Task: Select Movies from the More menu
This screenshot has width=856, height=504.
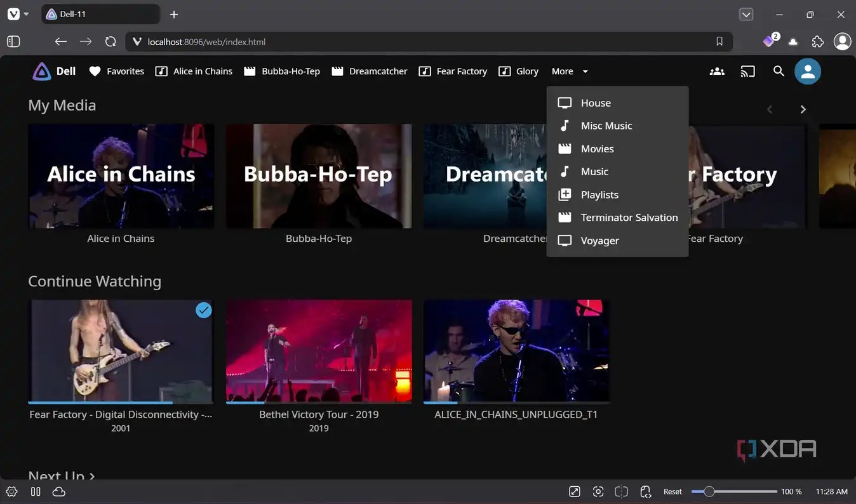Action: point(617,149)
